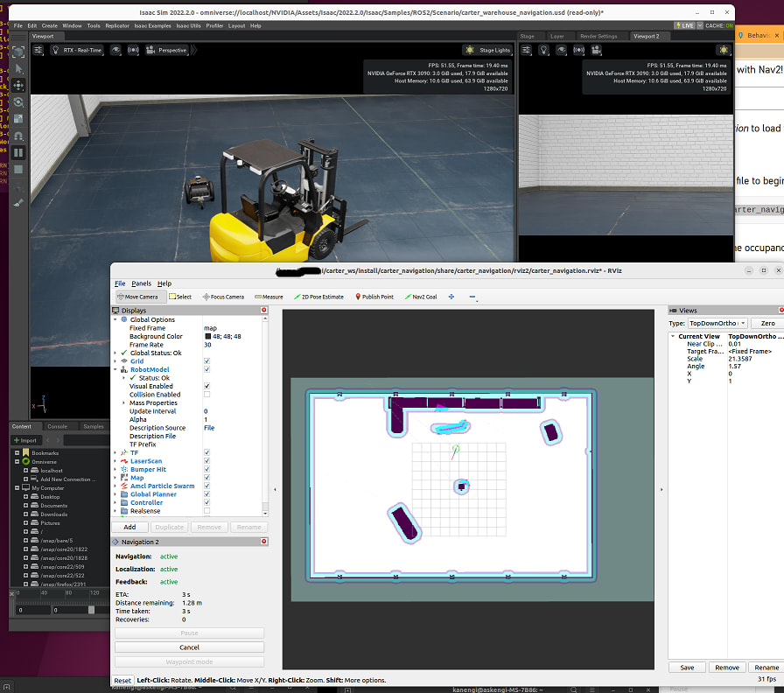Screen dimensions: 784x693
Task: Cancel the current navigation goal
Action: [189, 647]
